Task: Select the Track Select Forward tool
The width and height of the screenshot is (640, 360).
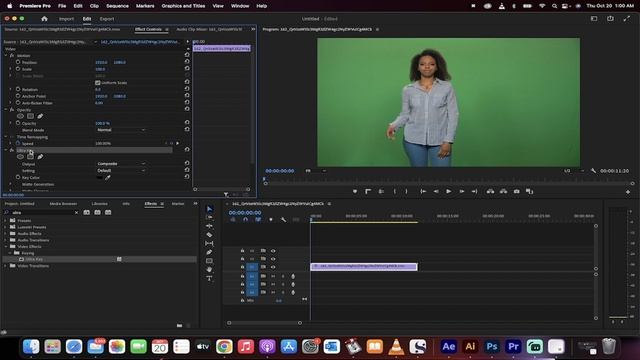Action: click(x=209, y=218)
